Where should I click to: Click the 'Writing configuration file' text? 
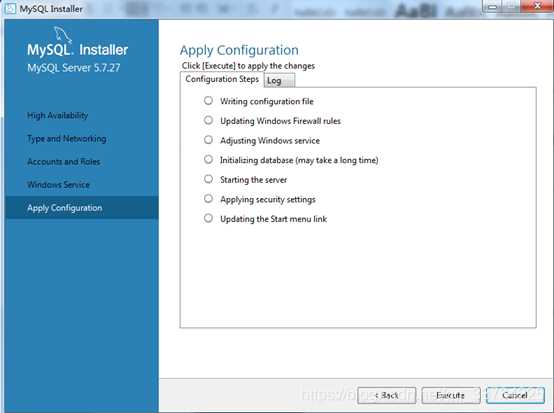(267, 101)
